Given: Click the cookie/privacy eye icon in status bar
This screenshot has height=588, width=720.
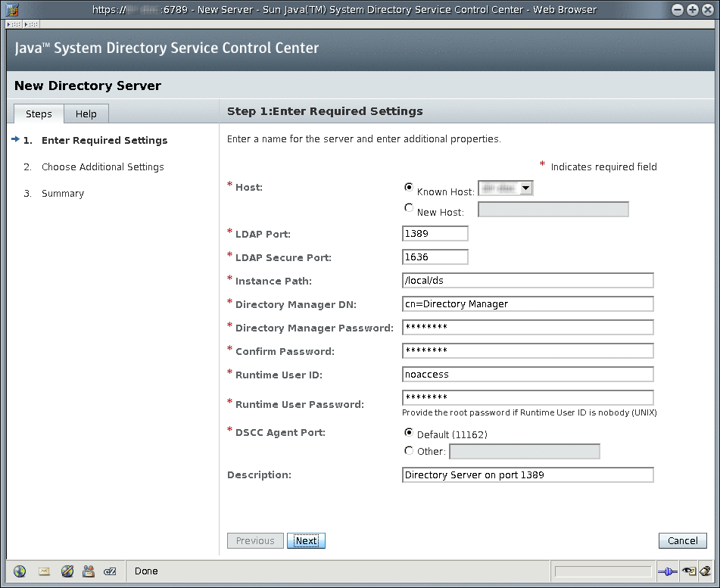Looking at the screenshot, I should coord(689,571).
